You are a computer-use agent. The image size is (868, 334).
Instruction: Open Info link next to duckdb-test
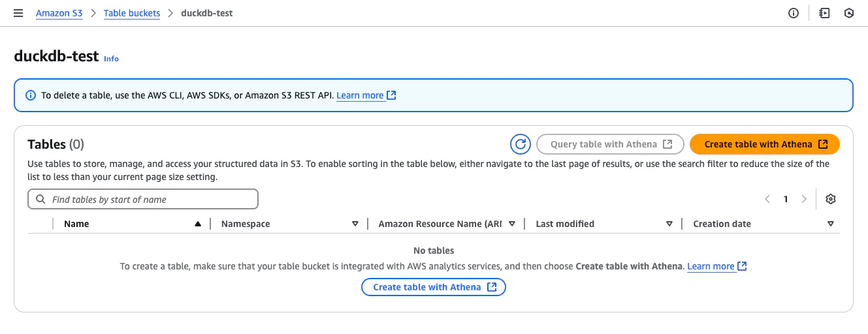point(111,58)
